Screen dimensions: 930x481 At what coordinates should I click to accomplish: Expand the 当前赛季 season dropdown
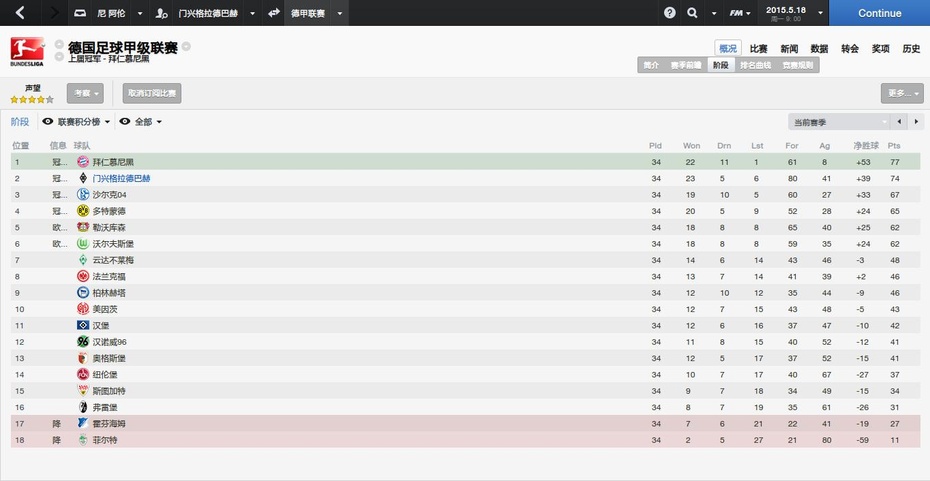coord(839,122)
